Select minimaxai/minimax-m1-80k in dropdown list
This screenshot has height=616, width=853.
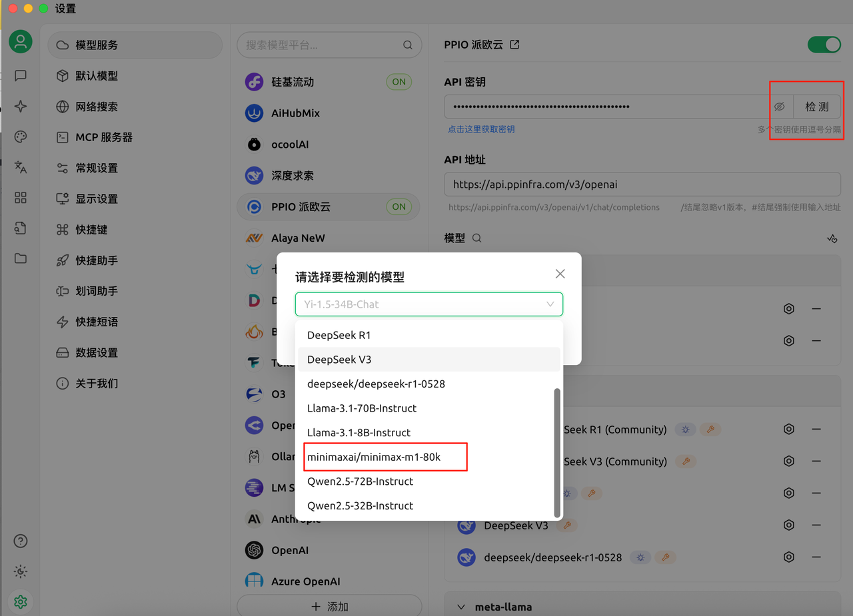pyautogui.click(x=428, y=457)
